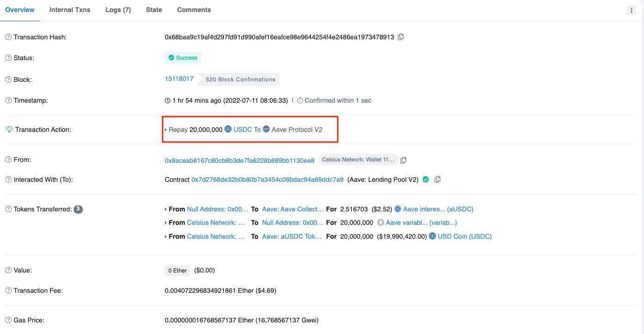Open the USD Coin (USDC) token link
This screenshot has height=334, width=644.
coord(464,236)
